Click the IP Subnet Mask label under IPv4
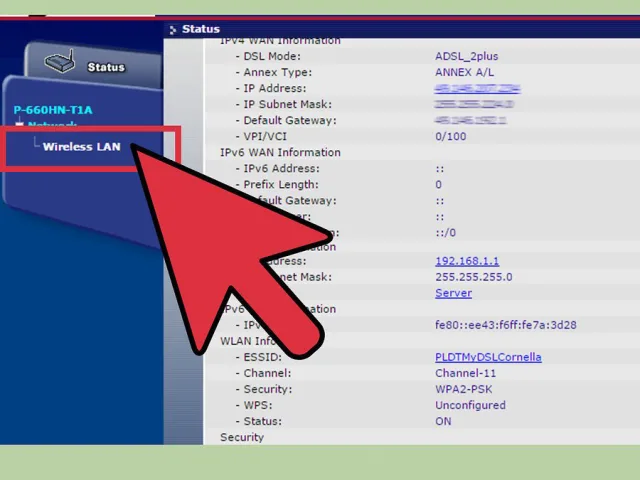This screenshot has height=480, width=640. coord(287,104)
